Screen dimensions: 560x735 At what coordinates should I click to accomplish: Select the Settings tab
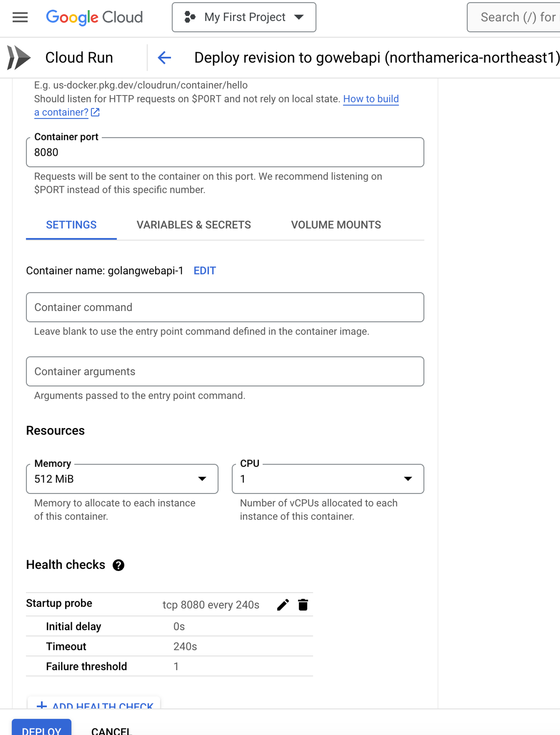pos(71,225)
